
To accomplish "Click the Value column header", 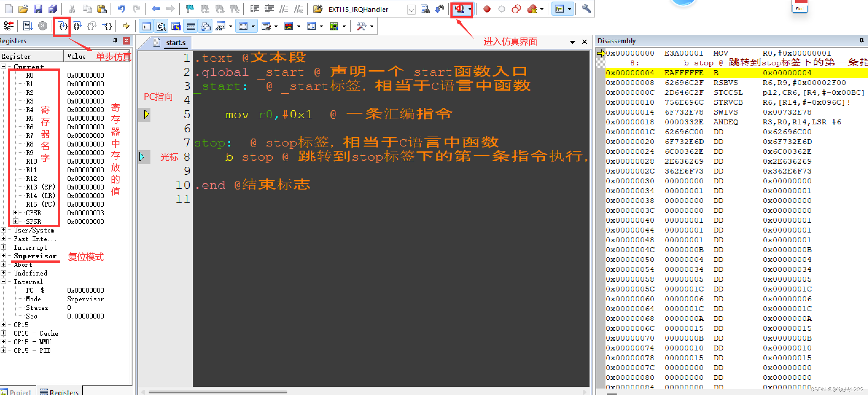I will click(x=97, y=56).
